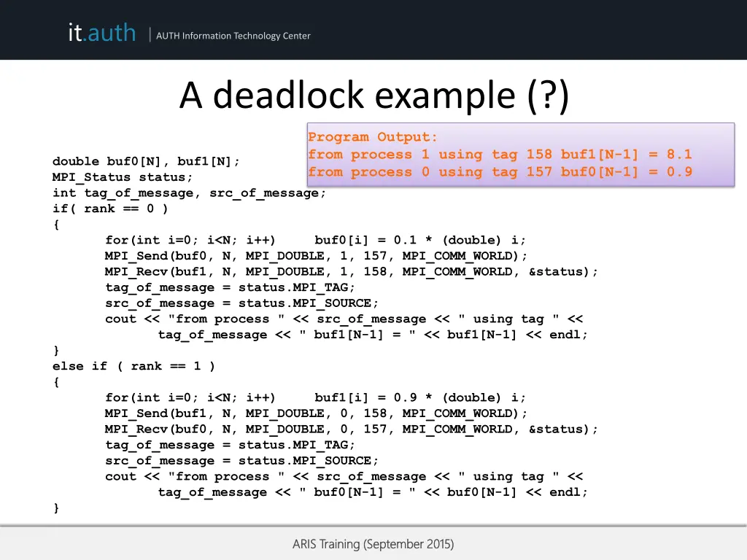747x560 pixels.
Task: Click the MPI_Send(buf1, ...) call with tag 158
Action: click(316, 413)
